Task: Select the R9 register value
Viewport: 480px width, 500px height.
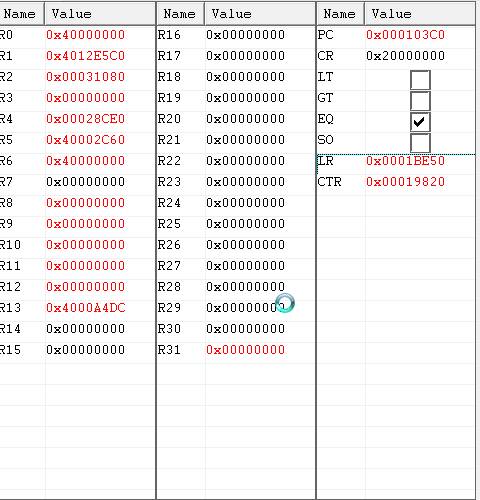Action: point(86,224)
